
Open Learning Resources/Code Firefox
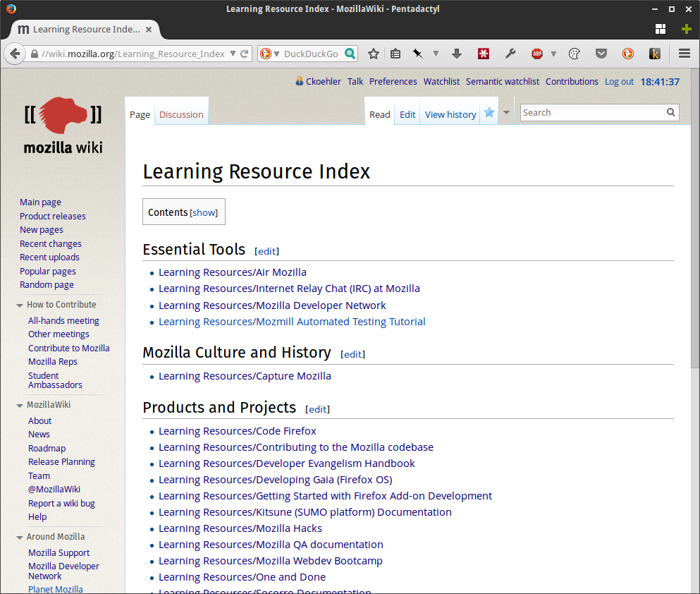coord(237,432)
